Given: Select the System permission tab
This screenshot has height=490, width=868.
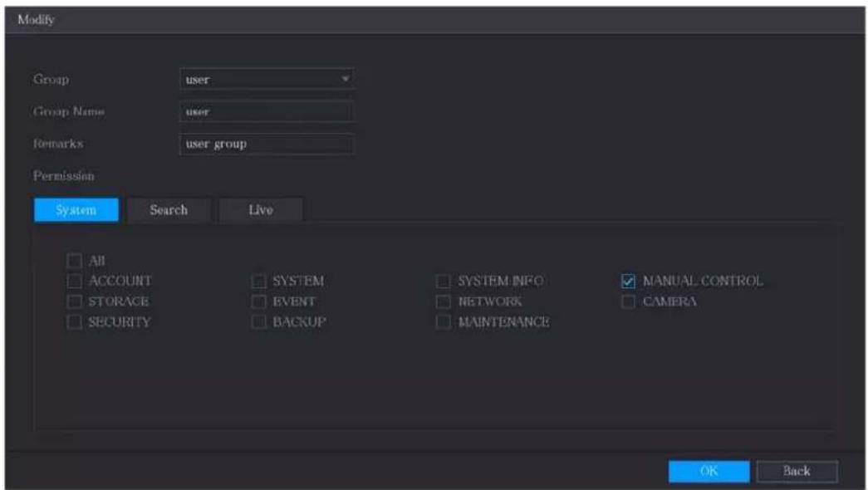Looking at the screenshot, I should tap(76, 210).
